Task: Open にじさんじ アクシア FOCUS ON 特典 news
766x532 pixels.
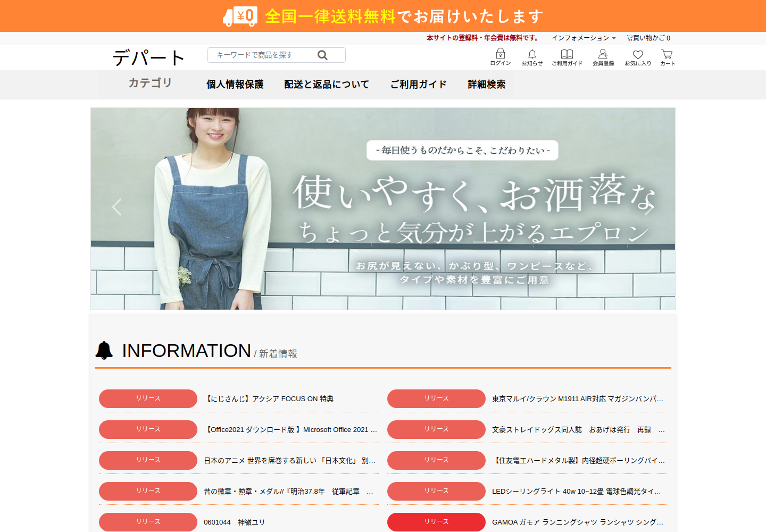Action: (269, 399)
